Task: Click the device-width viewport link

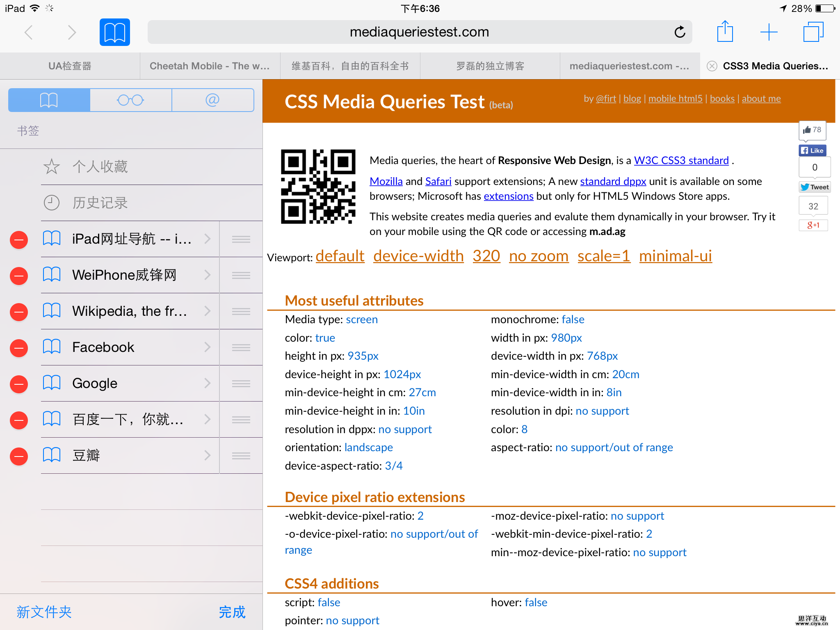Action: (418, 256)
